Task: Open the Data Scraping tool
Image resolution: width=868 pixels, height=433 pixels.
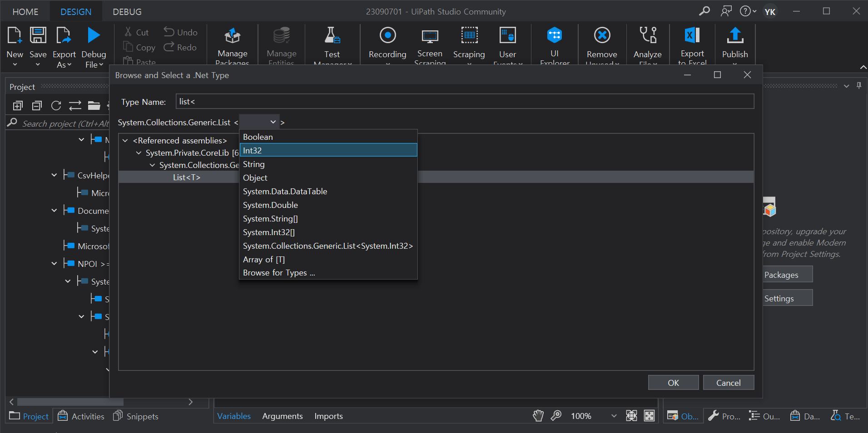Action: click(469, 45)
